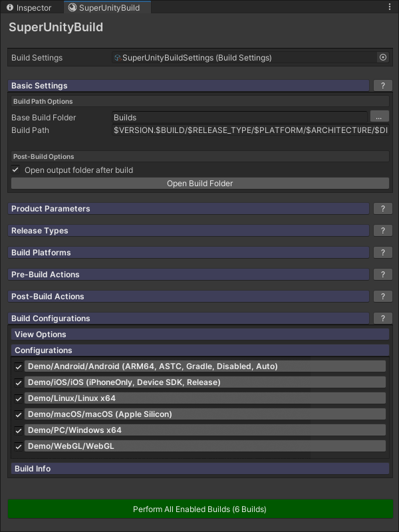The width and height of the screenshot is (399, 532).
Task: Open help for Pre-Build Actions
Action: point(382,274)
